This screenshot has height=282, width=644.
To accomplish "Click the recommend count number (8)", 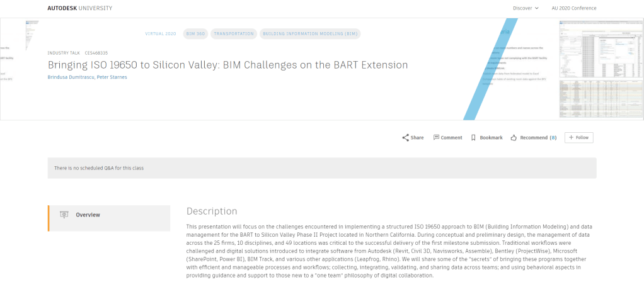I will [553, 137].
